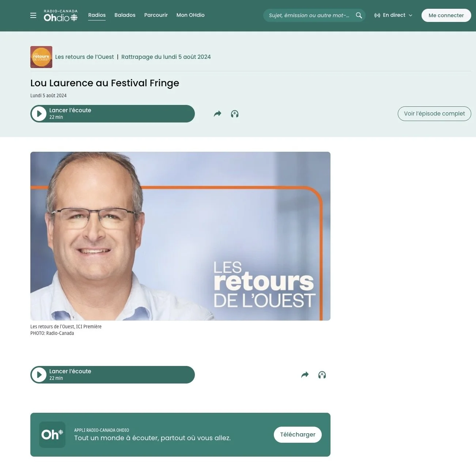Click the Oh app logo in banner
The width and height of the screenshot is (476, 476).
pyautogui.click(x=52, y=435)
